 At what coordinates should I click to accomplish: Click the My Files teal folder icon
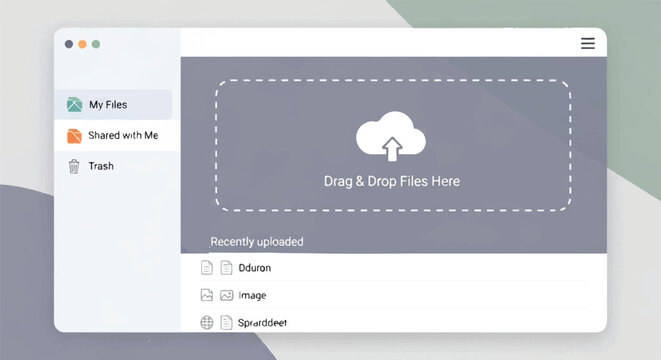point(74,105)
